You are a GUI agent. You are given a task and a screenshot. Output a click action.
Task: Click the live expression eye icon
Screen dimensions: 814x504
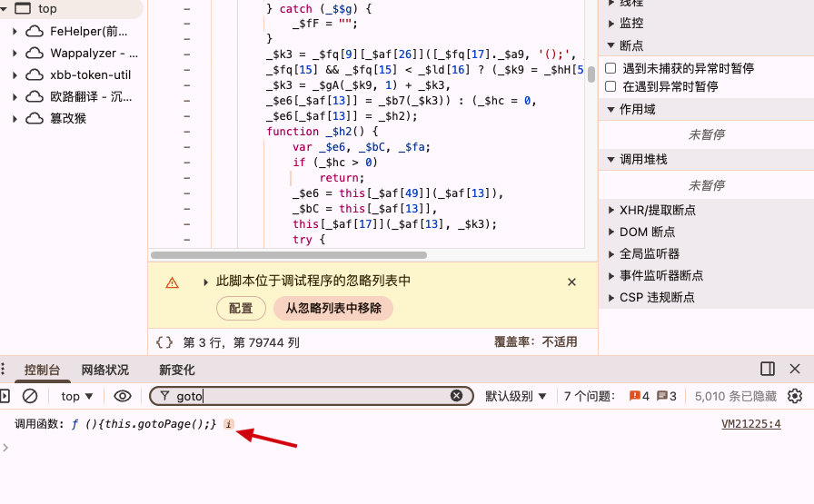123,397
